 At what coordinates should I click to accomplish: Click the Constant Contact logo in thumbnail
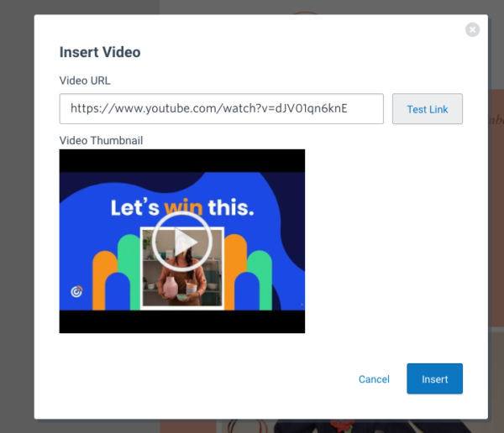(76, 292)
